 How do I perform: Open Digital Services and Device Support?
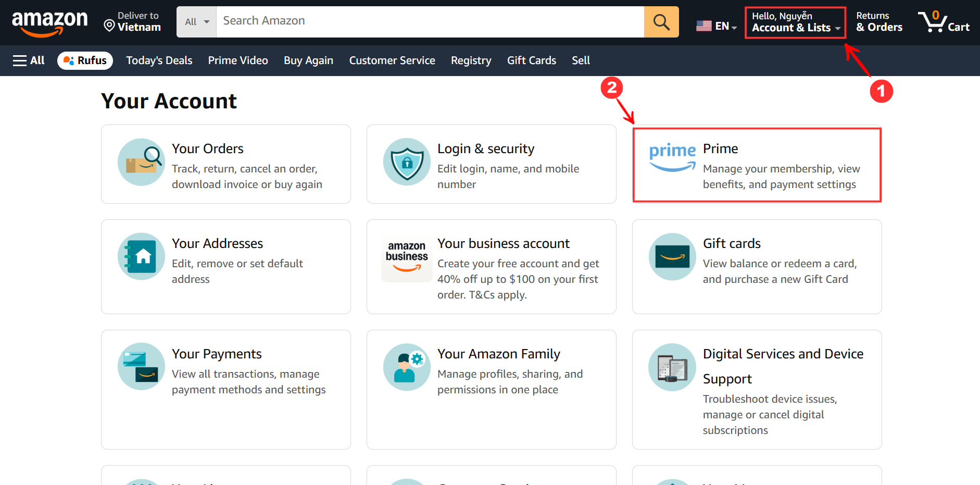(783, 366)
